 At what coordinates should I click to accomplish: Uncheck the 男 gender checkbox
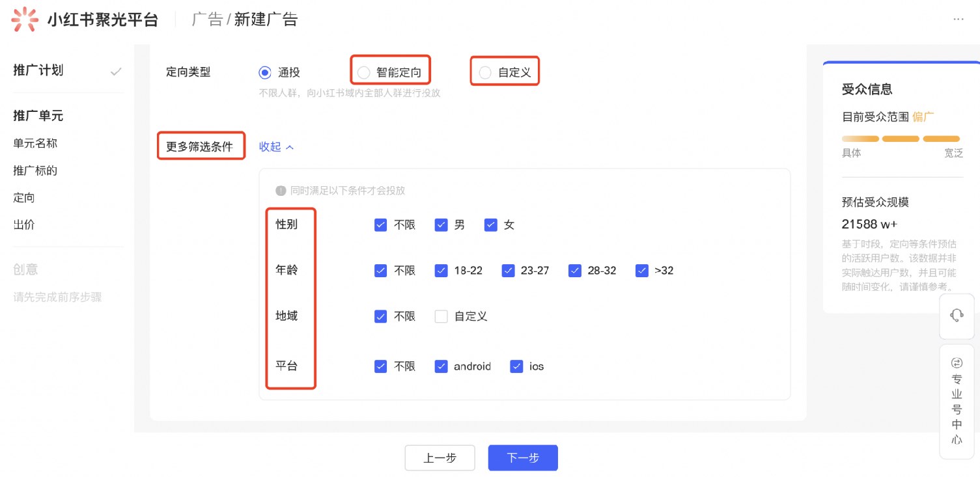441,225
